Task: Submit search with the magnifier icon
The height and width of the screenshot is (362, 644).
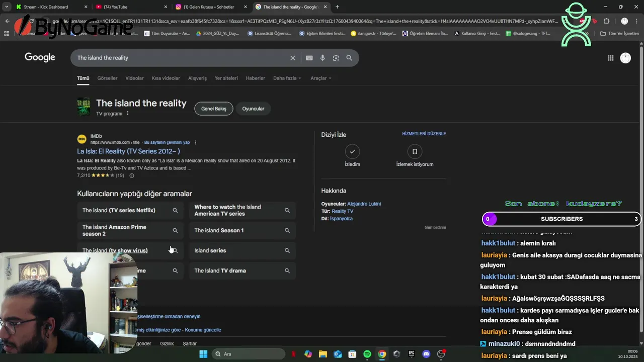Action: pyautogui.click(x=349, y=58)
